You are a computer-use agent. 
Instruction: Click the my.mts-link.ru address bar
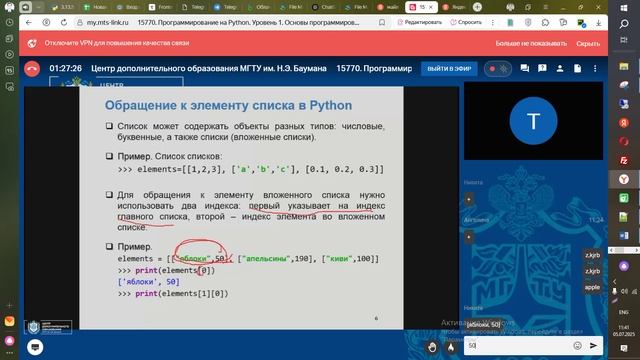pos(107,22)
